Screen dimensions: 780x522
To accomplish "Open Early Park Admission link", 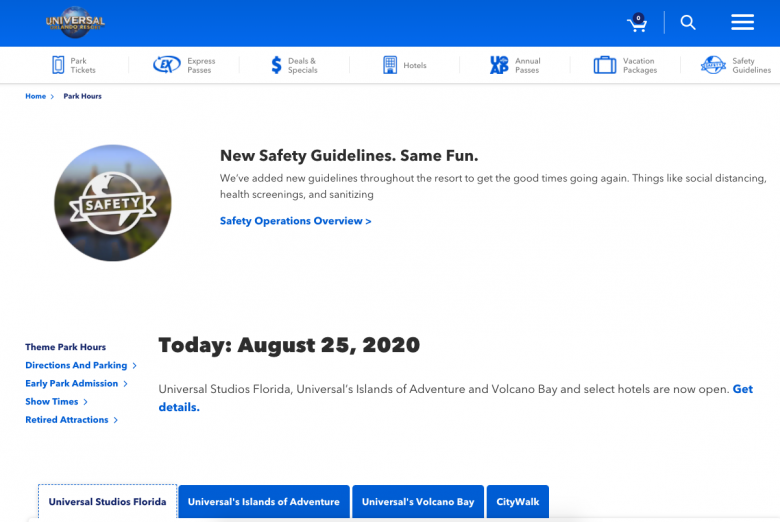I will 72,383.
